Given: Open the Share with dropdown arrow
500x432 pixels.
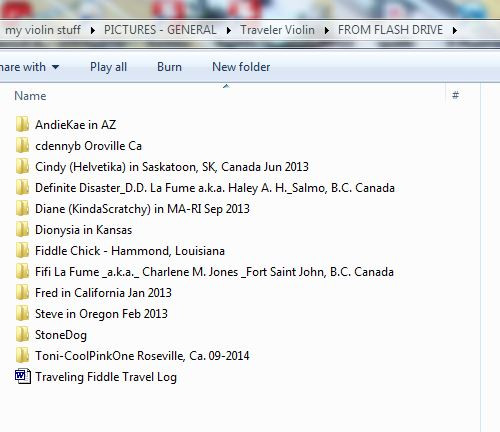Looking at the screenshot, I should [55, 67].
